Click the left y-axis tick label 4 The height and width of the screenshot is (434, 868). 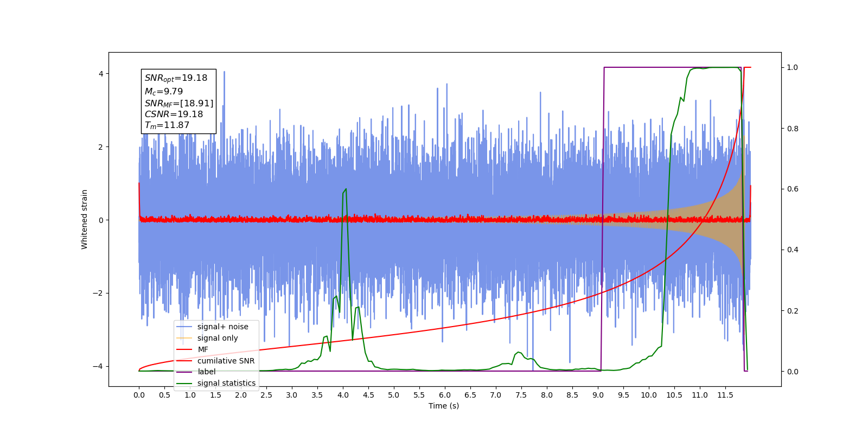click(100, 74)
